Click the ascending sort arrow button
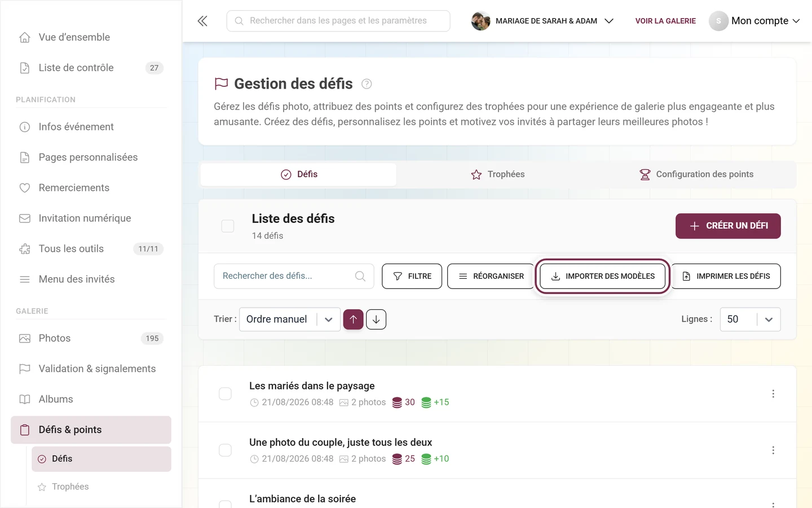The width and height of the screenshot is (812, 508). tap(354, 319)
